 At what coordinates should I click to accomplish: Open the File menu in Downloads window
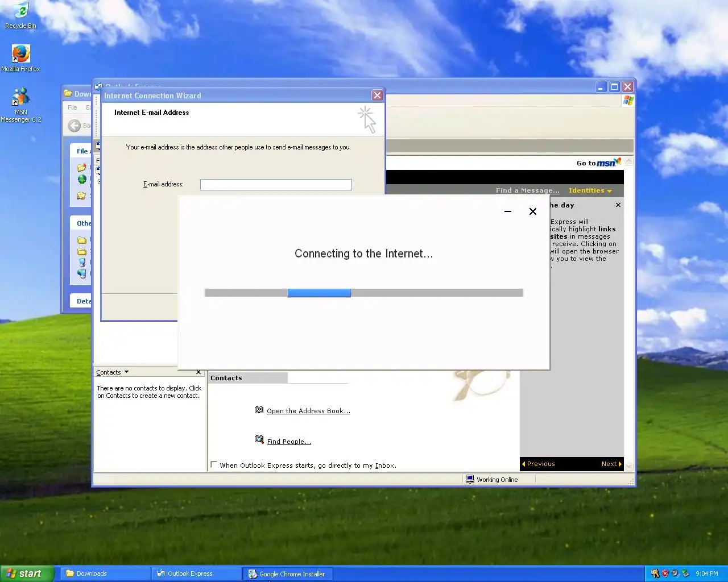(x=72, y=107)
